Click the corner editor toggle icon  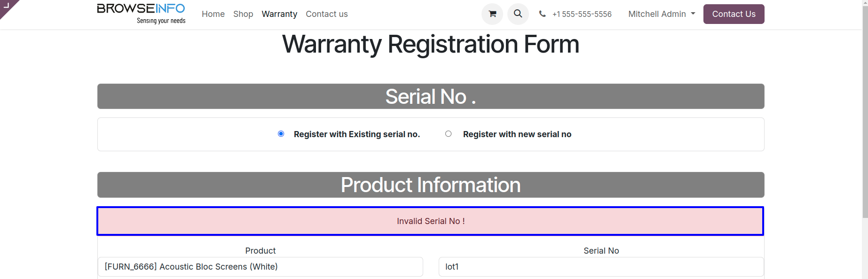(x=7, y=6)
